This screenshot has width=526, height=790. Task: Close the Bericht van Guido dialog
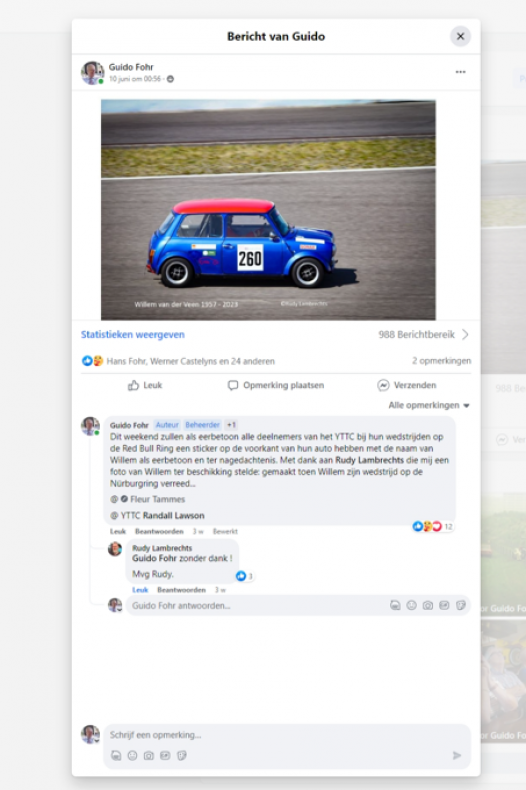pos(460,36)
